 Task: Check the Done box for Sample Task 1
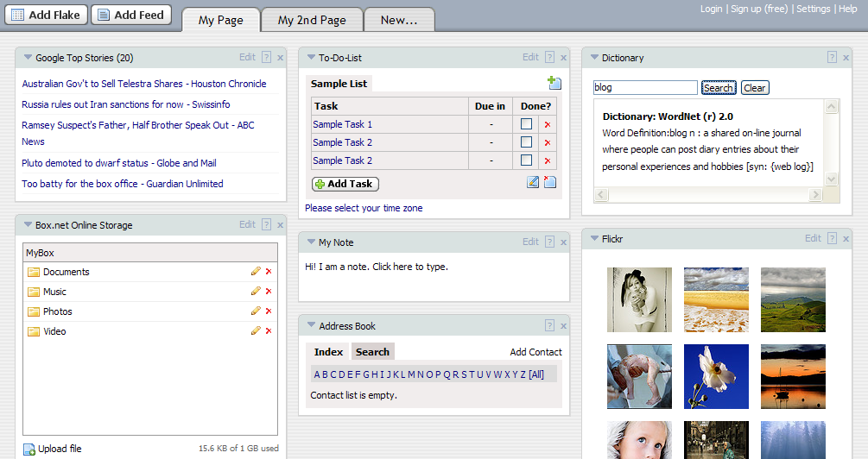point(527,124)
